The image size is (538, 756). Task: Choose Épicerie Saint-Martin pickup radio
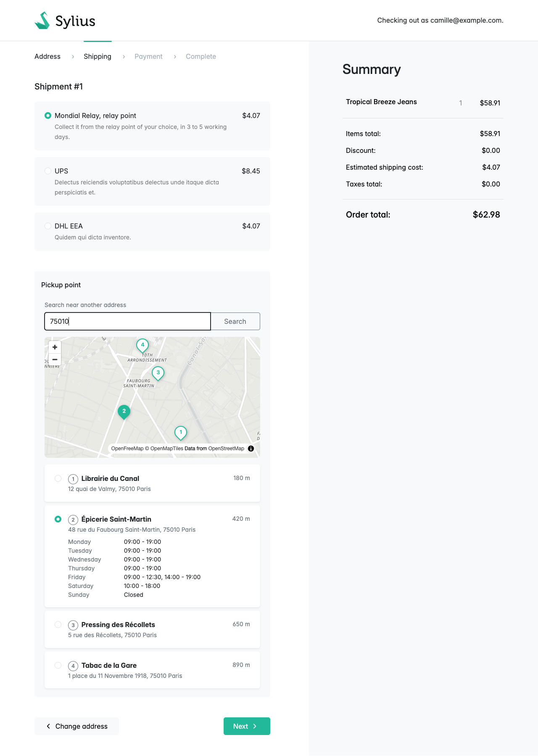point(58,519)
